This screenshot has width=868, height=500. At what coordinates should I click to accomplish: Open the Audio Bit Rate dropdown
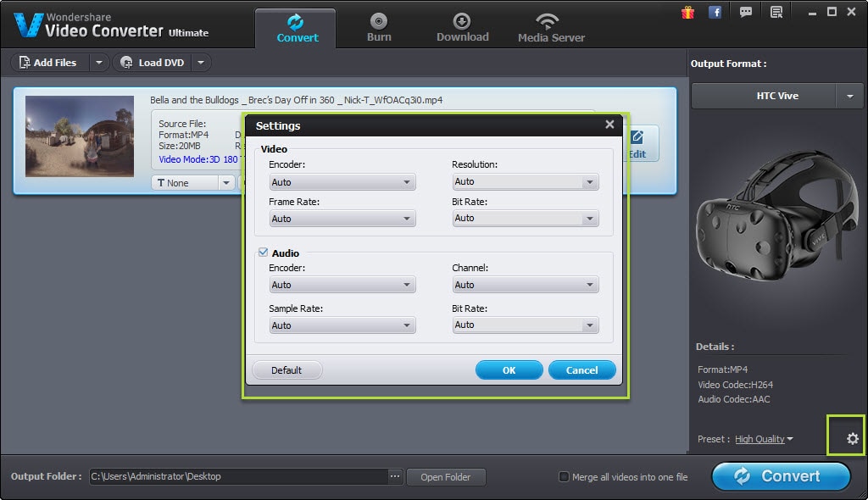[x=526, y=325]
